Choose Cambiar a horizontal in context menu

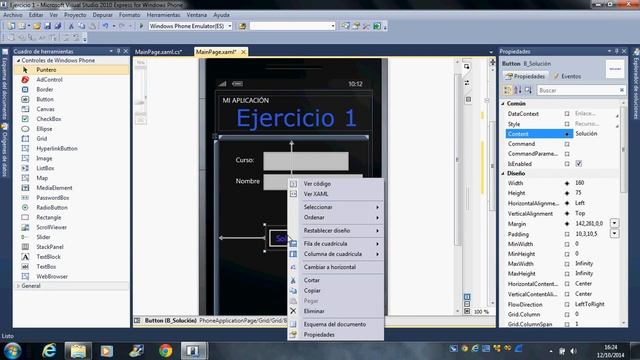pyautogui.click(x=336, y=267)
